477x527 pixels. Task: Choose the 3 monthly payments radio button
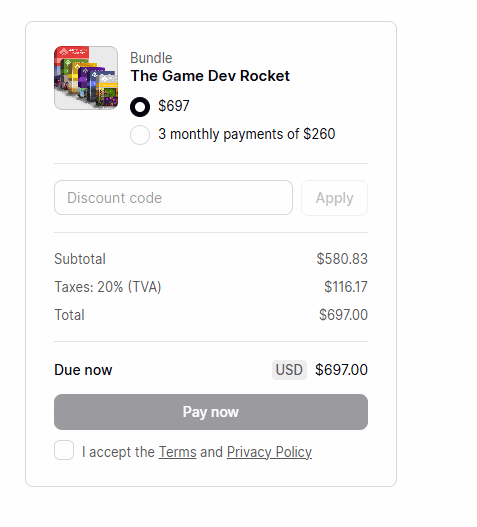140,135
